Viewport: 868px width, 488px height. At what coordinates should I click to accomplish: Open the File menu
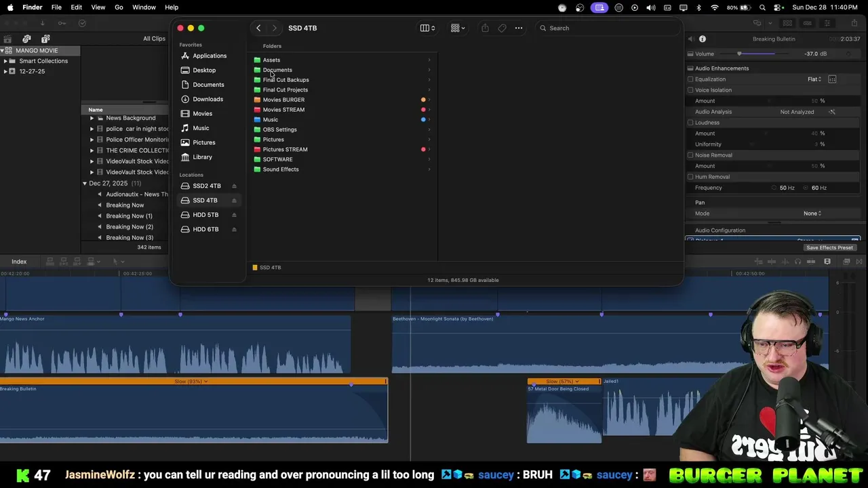[56, 7]
